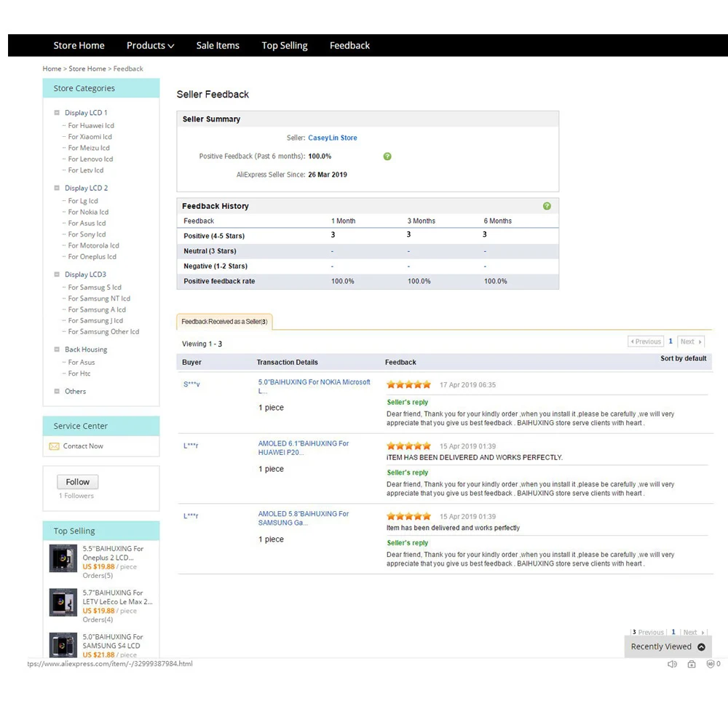Click the up-arrow icon on Recently Viewed

pos(701,646)
